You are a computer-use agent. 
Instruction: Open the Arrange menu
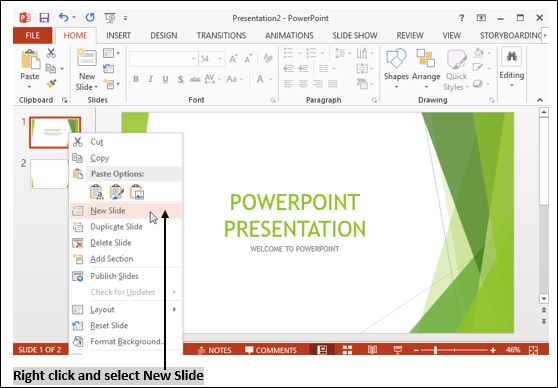(426, 68)
